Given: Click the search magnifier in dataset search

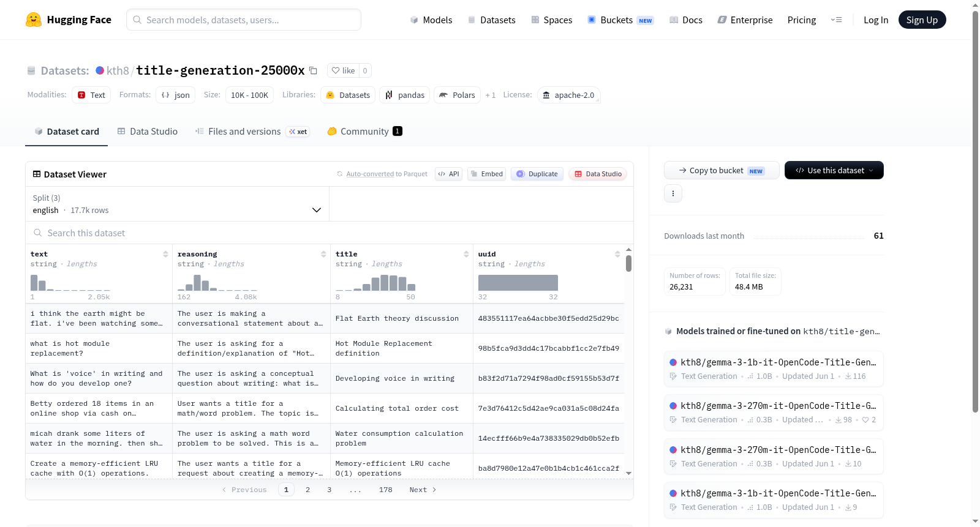Looking at the screenshot, I should pyautogui.click(x=38, y=233).
